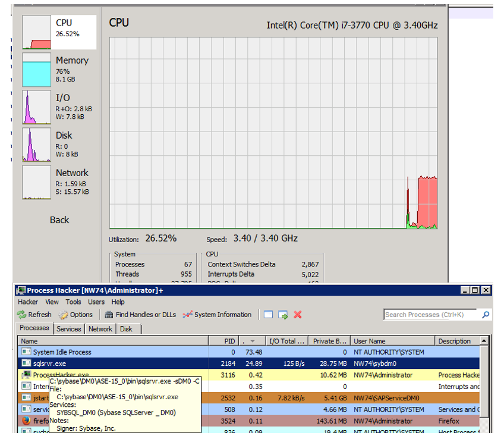Select the sqlsrvr.exe process row
Screen dimensions: 504x445
coord(249,363)
